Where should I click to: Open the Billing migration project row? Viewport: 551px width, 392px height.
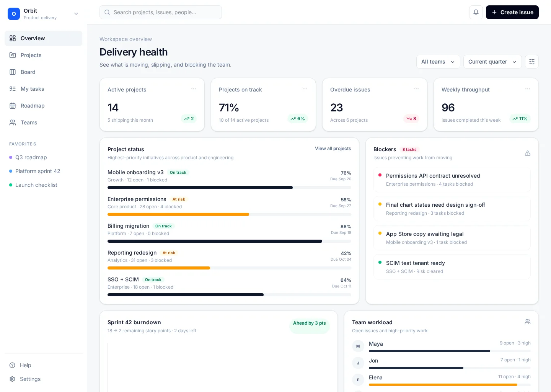click(x=229, y=232)
